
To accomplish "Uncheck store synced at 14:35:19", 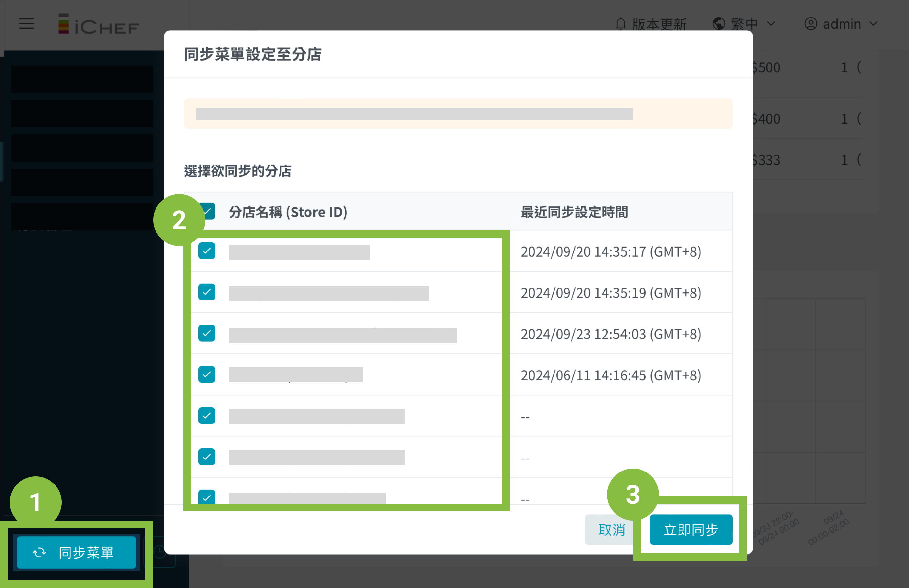I will [206, 292].
